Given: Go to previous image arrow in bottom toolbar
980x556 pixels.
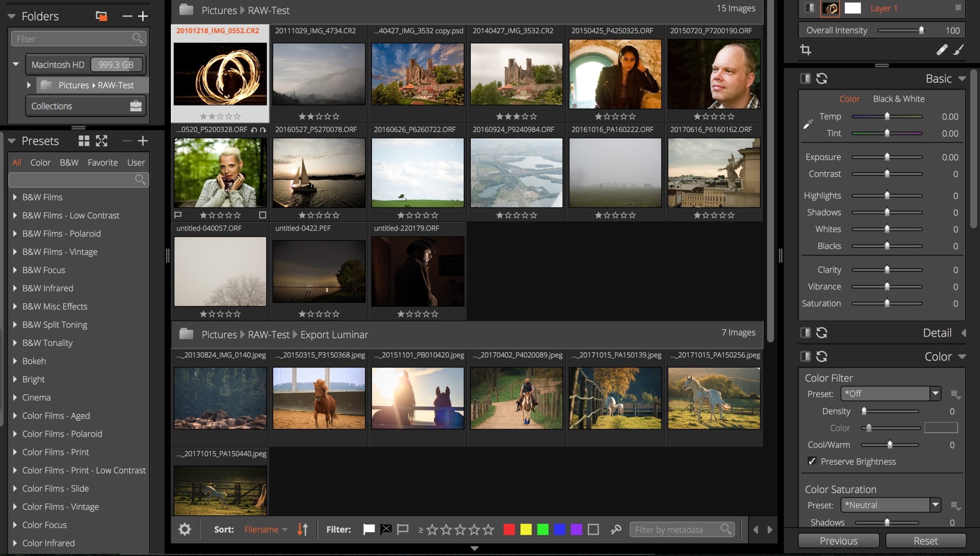Looking at the screenshot, I should (x=755, y=530).
